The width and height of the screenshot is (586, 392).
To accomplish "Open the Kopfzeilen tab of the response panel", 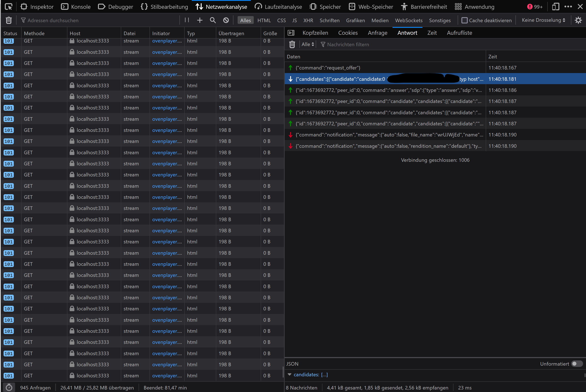I will click(x=315, y=33).
